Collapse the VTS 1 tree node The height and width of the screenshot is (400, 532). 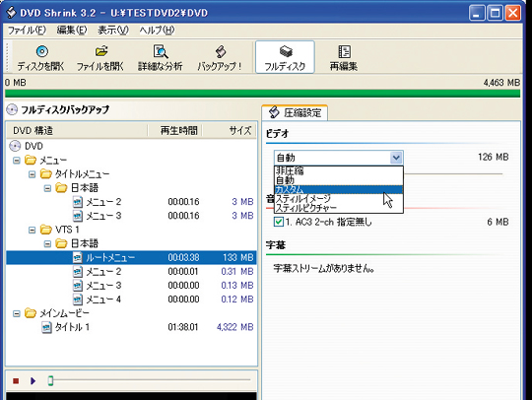[32, 230]
